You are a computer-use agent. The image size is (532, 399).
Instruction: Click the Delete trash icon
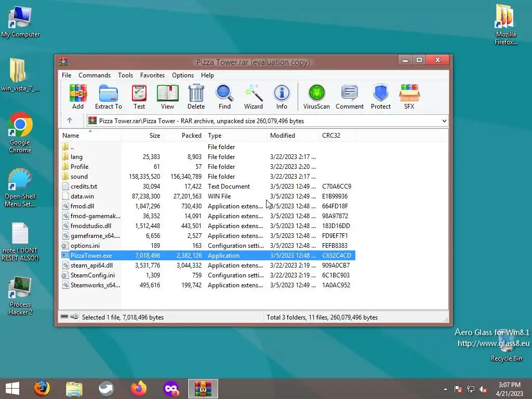pyautogui.click(x=196, y=97)
